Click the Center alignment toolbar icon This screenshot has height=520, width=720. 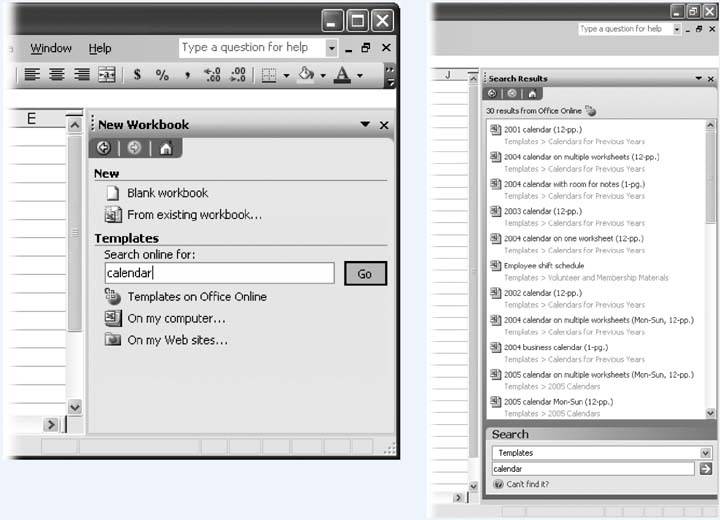tap(57, 75)
